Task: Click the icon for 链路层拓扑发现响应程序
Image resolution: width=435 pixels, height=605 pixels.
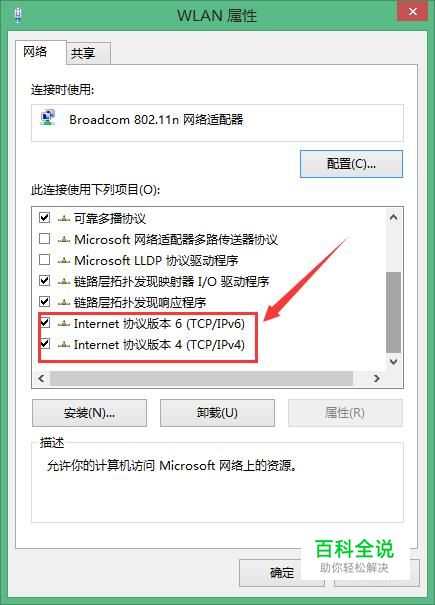Action: pyautogui.click(x=64, y=302)
